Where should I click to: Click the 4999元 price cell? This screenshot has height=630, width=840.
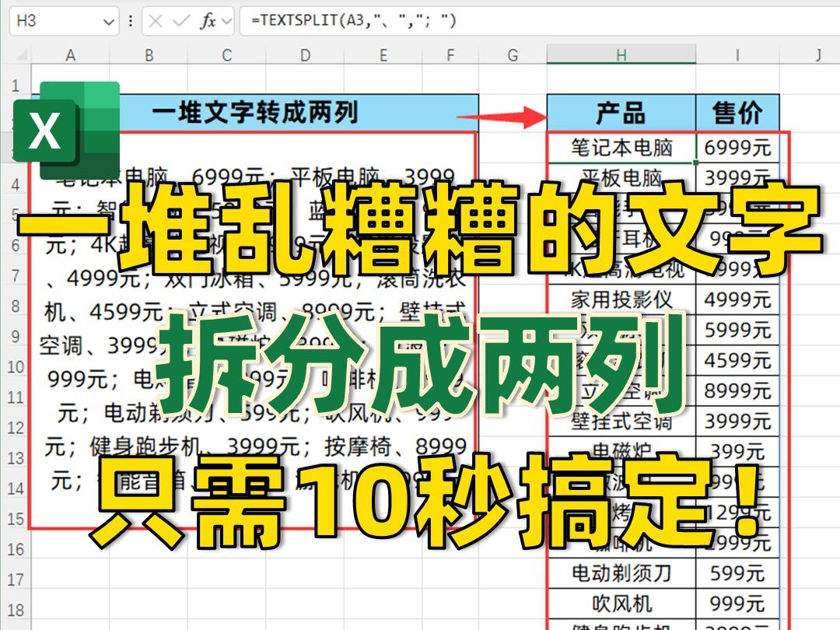[x=737, y=299]
